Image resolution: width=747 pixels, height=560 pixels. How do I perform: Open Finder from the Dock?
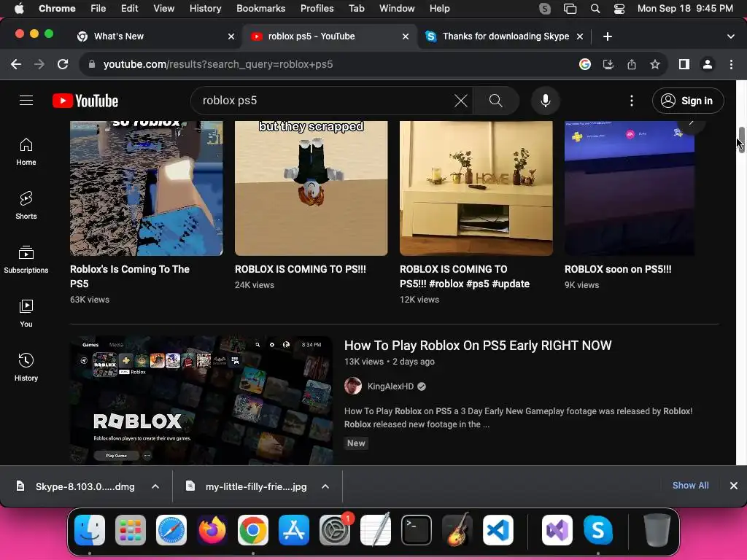tap(90, 530)
